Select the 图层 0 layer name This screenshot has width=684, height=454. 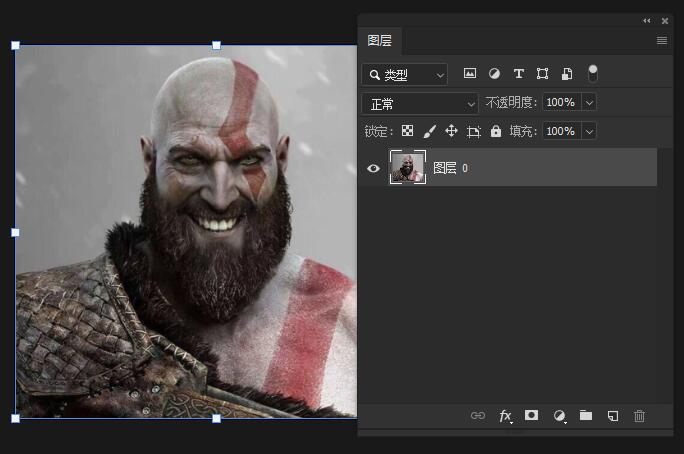tap(450, 168)
